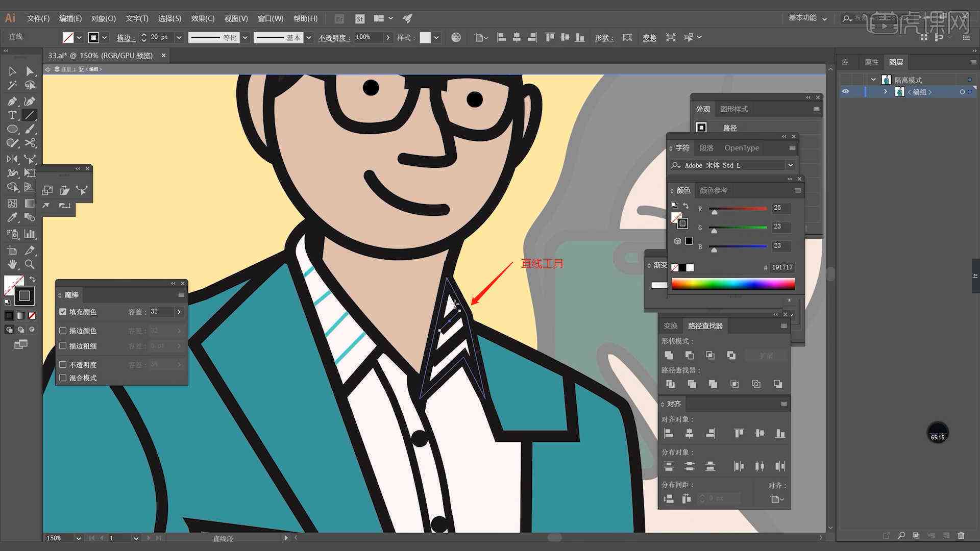Screen dimensions: 980x551
Task: Open zoom level 150% dropdown
Action: [x=78, y=538]
